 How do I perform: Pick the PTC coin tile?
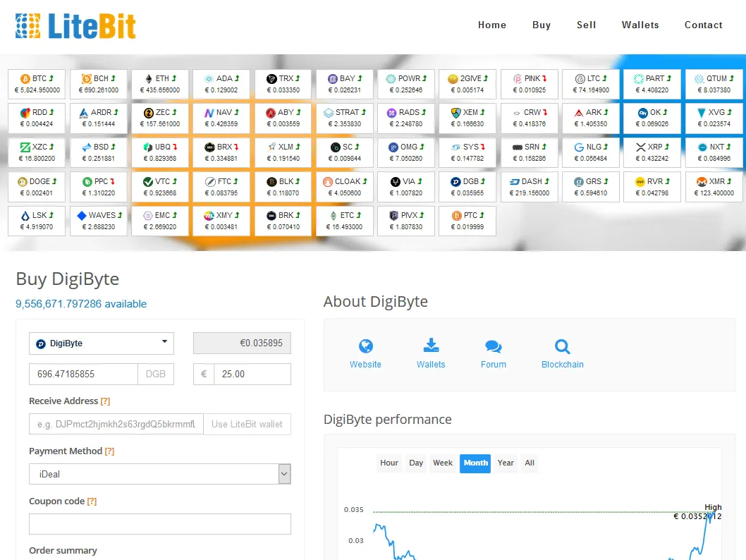pyautogui.click(x=467, y=221)
